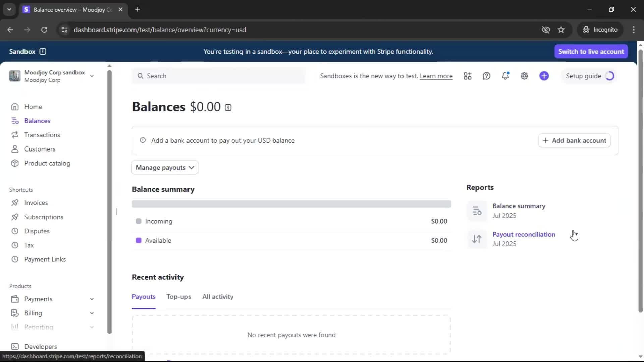Expand the Manage payouts dropdown
The height and width of the screenshot is (362, 644).
[165, 167]
